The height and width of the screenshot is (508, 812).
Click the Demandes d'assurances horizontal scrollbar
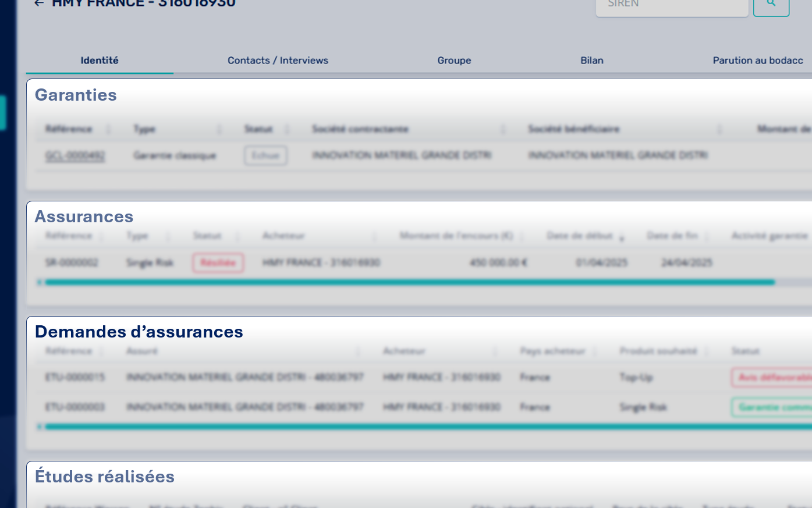[x=428, y=427]
